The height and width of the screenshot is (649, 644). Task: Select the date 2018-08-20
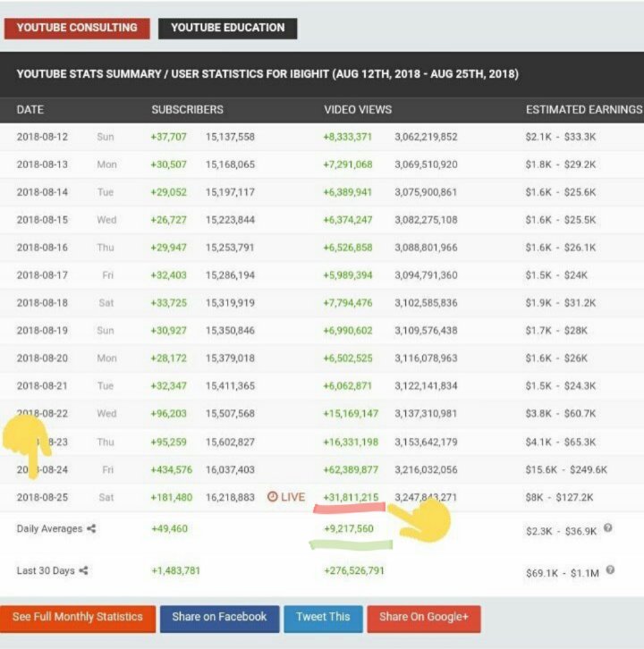click(x=42, y=358)
